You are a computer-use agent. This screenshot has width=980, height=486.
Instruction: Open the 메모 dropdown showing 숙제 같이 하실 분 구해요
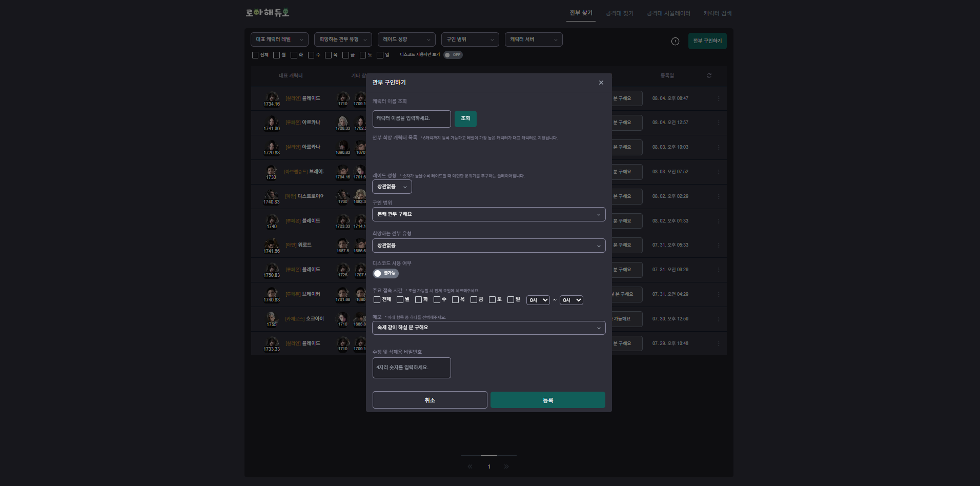488,328
